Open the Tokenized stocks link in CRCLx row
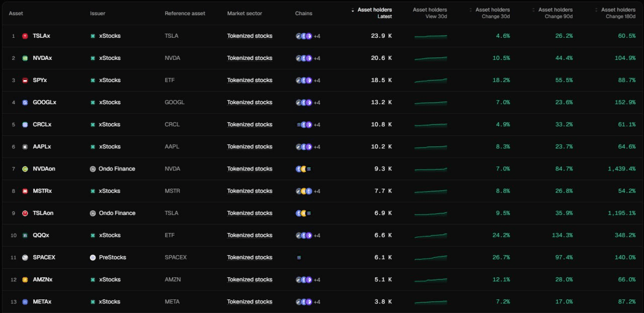The width and height of the screenshot is (644, 313). pos(250,125)
